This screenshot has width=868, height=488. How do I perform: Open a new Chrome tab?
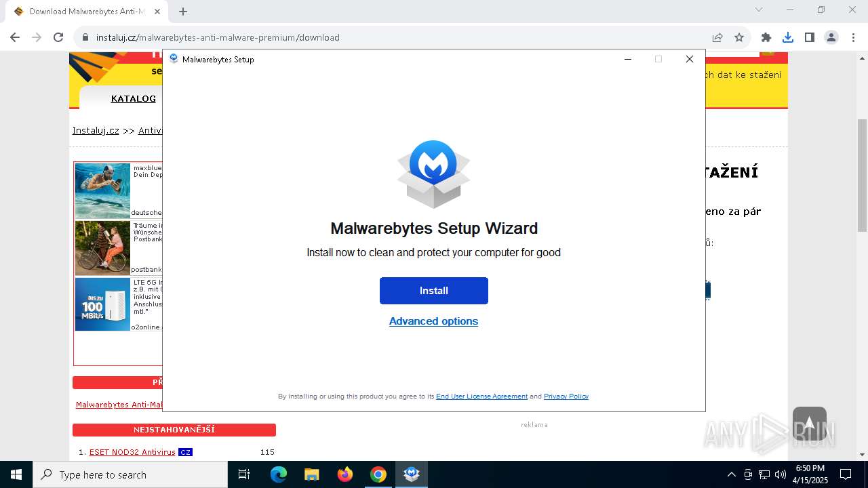[183, 11]
